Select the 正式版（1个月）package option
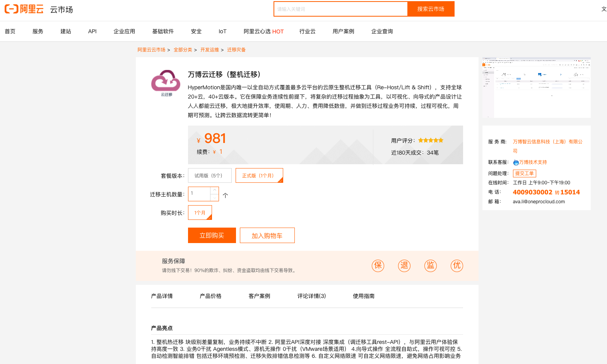Screen dimensions: 607x364 [259, 175]
